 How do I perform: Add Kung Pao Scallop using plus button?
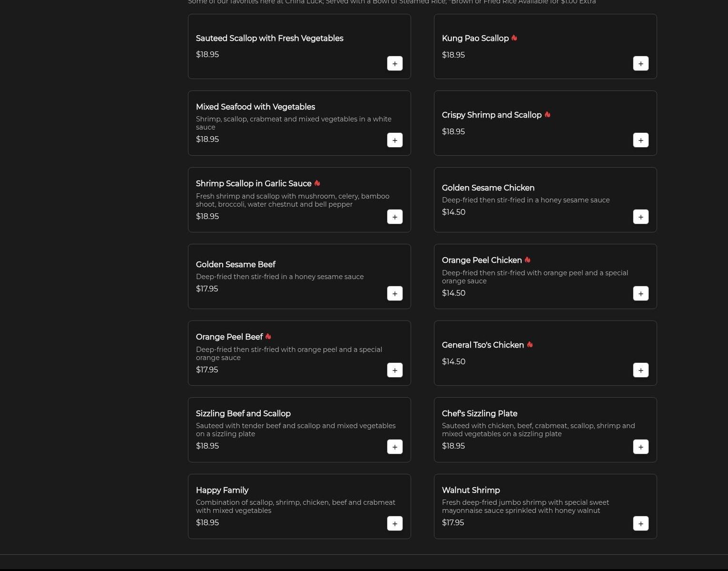click(x=640, y=64)
